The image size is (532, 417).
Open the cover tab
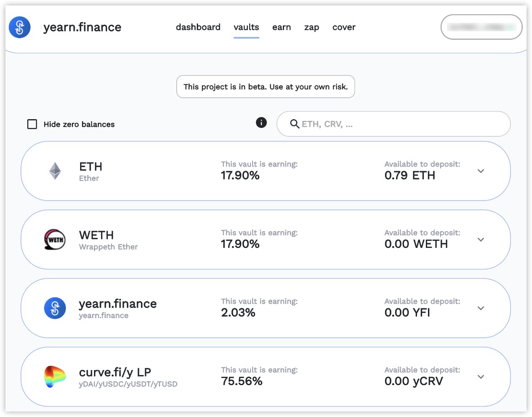click(x=344, y=27)
